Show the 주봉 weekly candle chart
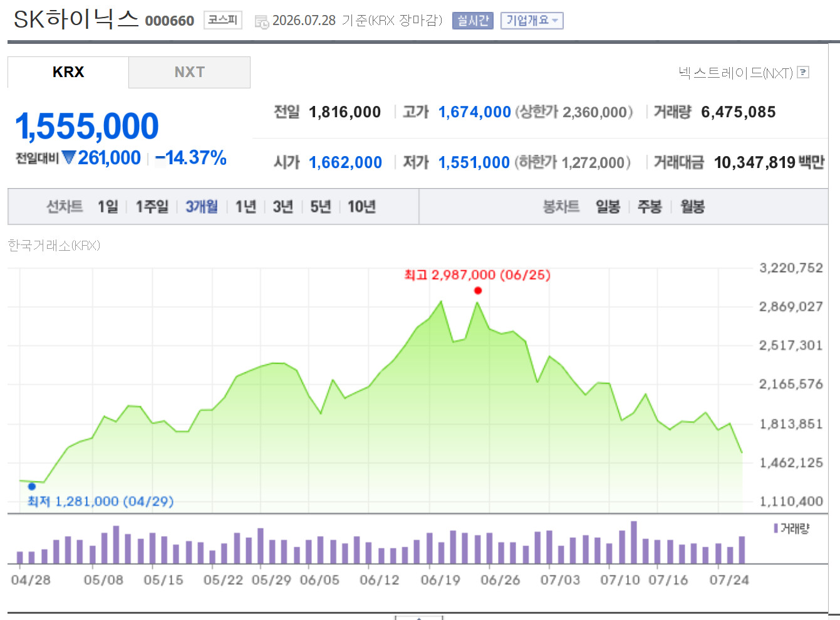Image resolution: width=840 pixels, height=620 pixels. (x=650, y=206)
